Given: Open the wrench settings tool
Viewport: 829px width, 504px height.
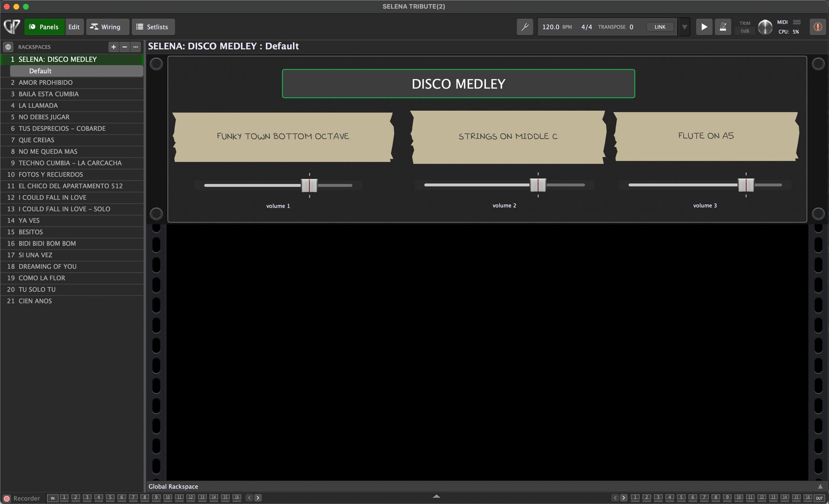Looking at the screenshot, I should tap(525, 27).
